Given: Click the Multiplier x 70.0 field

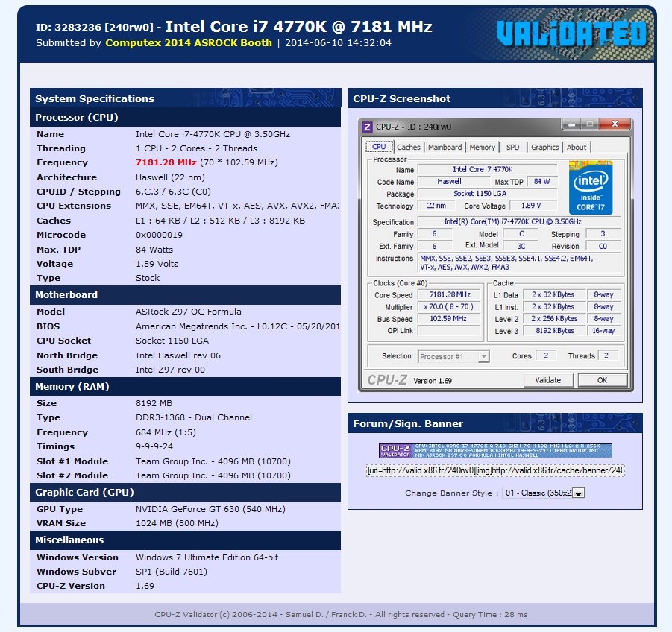Looking at the screenshot, I should [x=449, y=306].
